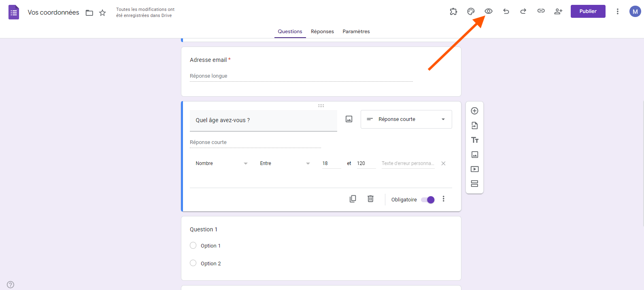The width and height of the screenshot is (644, 290).
Task: Open the theme customization palette
Action: click(471, 11)
